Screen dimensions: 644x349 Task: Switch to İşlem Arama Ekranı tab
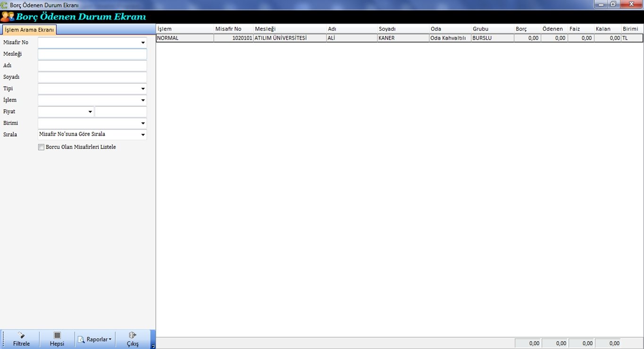point(29,30)
